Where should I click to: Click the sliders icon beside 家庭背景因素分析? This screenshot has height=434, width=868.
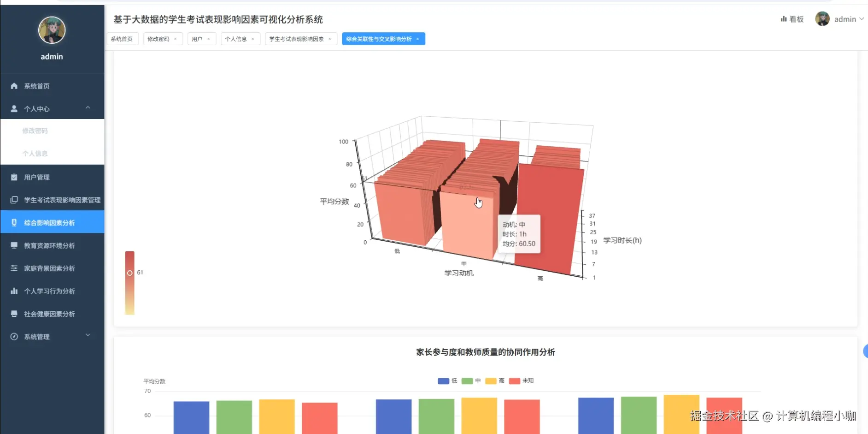pyautogui.click(x=14, y=268)
